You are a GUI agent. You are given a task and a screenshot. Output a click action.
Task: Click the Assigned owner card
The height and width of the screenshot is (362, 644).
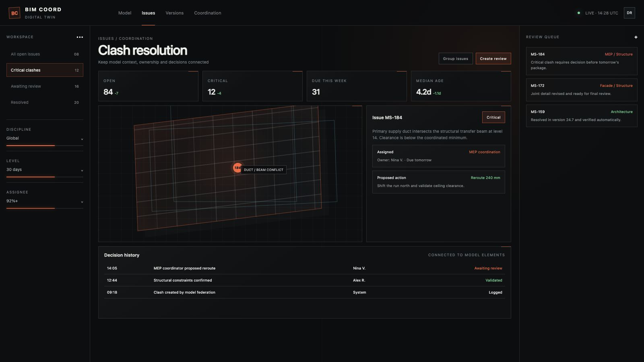(438, 156)
